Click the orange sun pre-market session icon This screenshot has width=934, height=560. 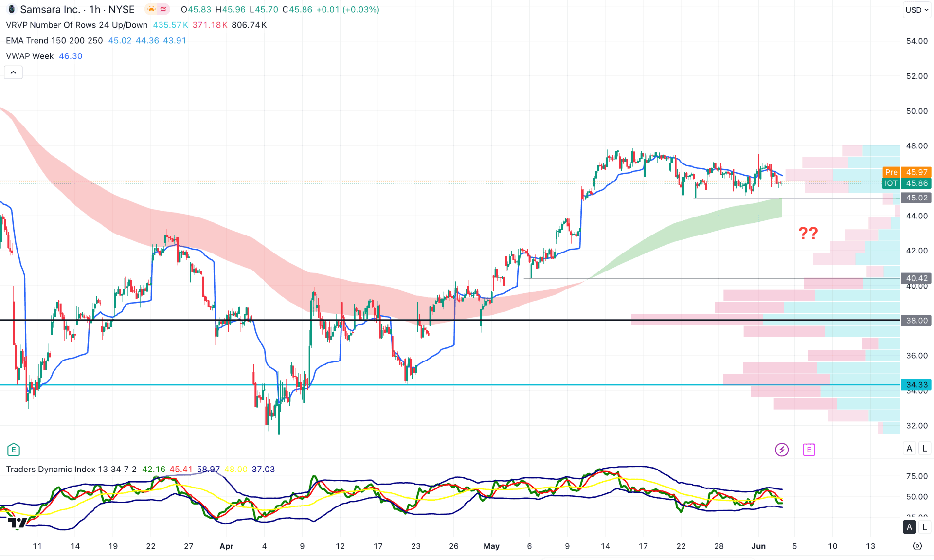[x=151, y=9]
